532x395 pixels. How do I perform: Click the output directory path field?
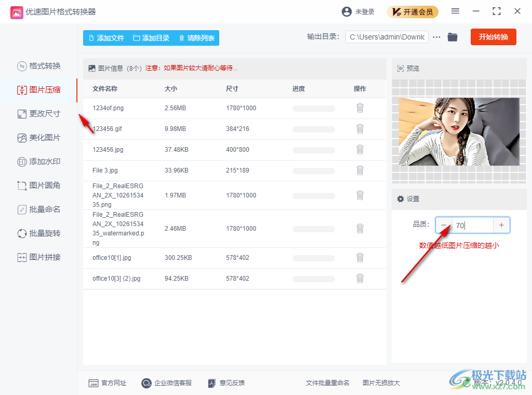[x=387, y=37]
